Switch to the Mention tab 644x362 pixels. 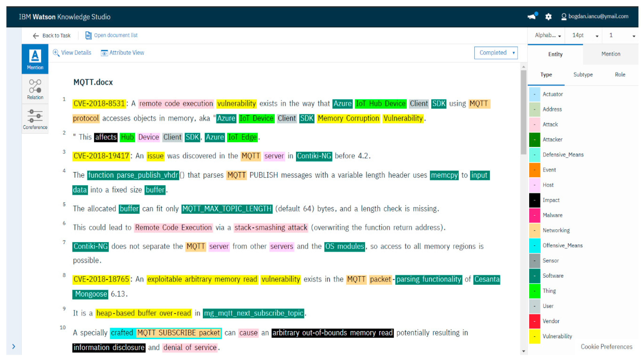[x=611, y=54]
